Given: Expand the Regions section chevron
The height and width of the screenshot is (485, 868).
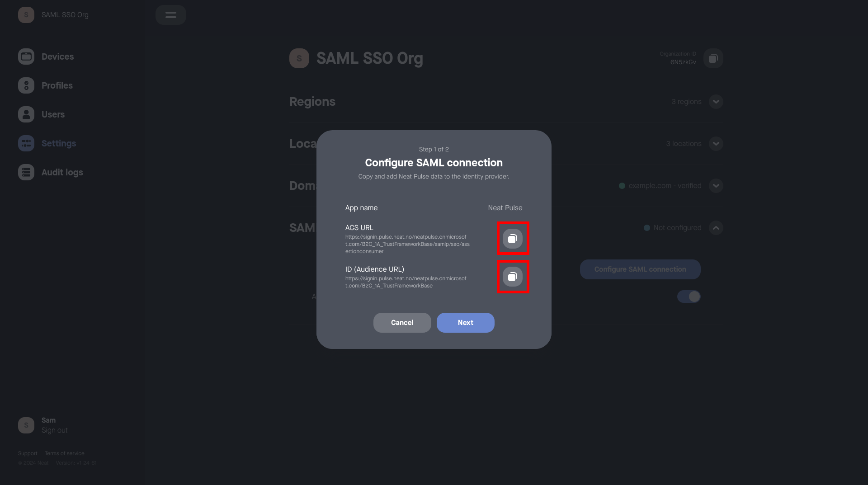Looking at the screenshot, I should tap(716, 102).
